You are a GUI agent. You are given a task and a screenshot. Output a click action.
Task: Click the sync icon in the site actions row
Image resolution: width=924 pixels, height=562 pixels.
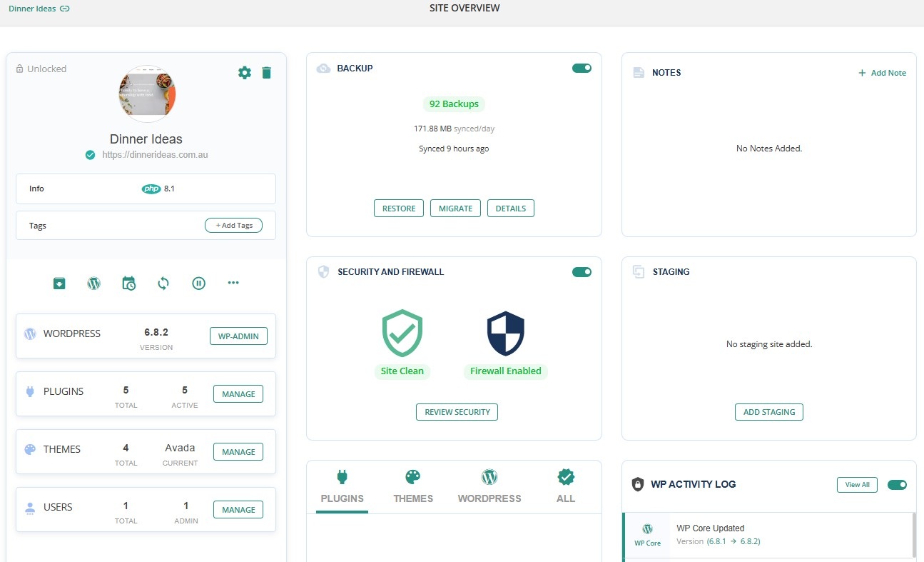163,283
